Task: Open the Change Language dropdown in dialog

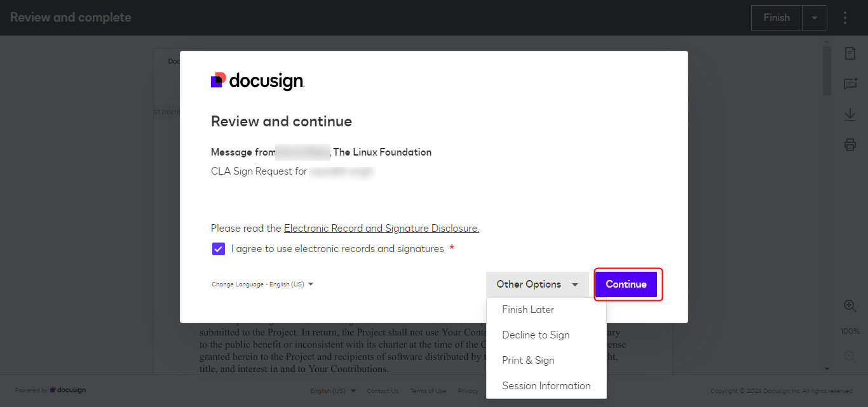Action: (x=262, y=284)
